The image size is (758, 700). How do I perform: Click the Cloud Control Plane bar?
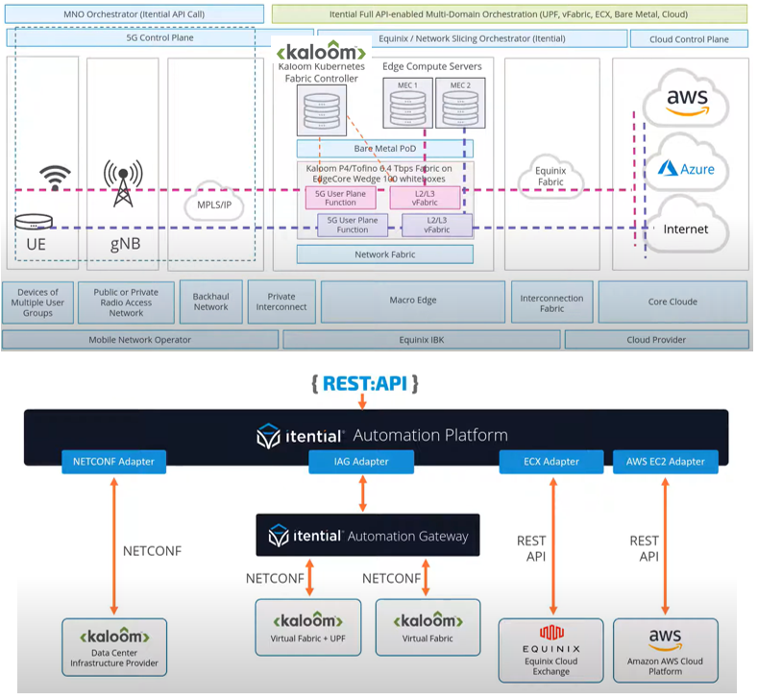(x=690, y=39)
